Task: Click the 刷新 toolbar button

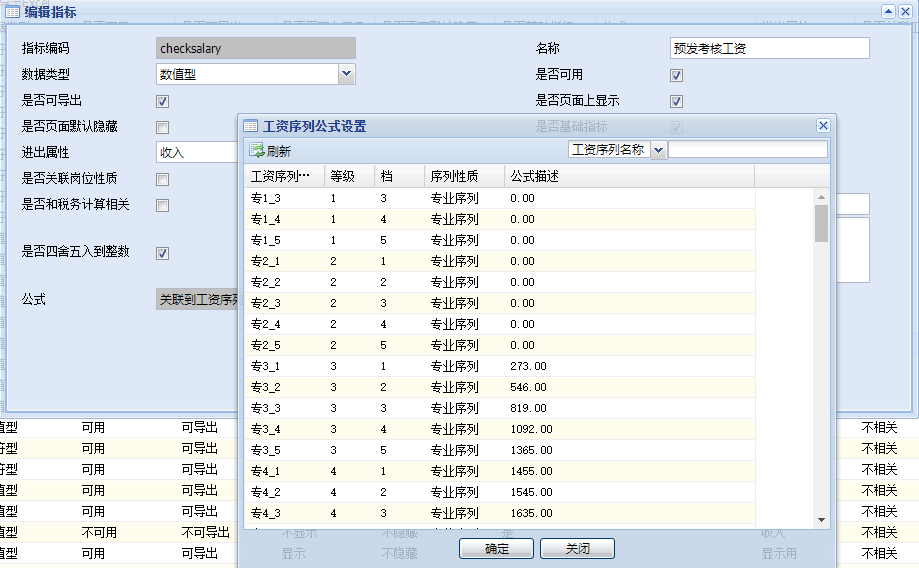Action: click(x=270, y=151)
